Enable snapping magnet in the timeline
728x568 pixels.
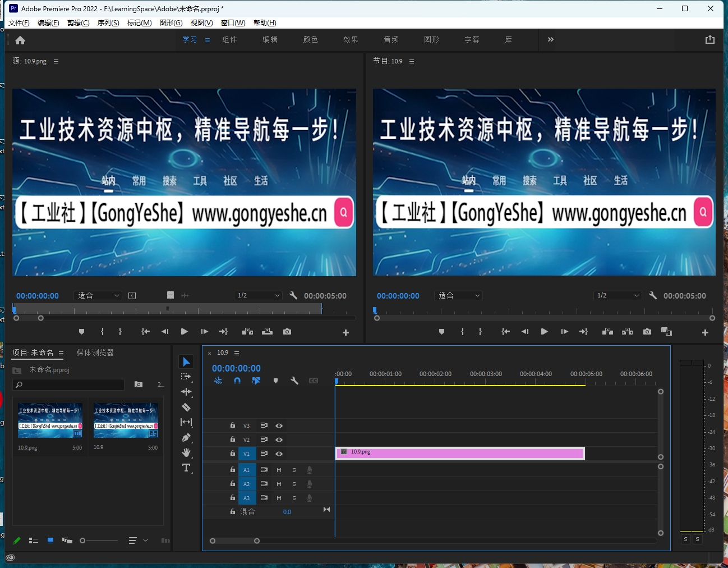point(238,381)
